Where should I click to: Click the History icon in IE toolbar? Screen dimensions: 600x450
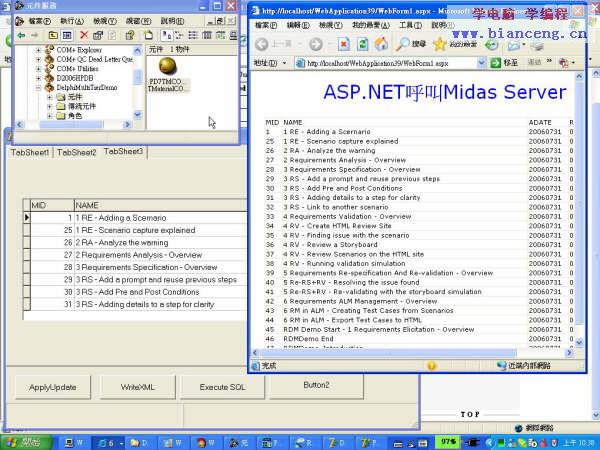(491, 45)
